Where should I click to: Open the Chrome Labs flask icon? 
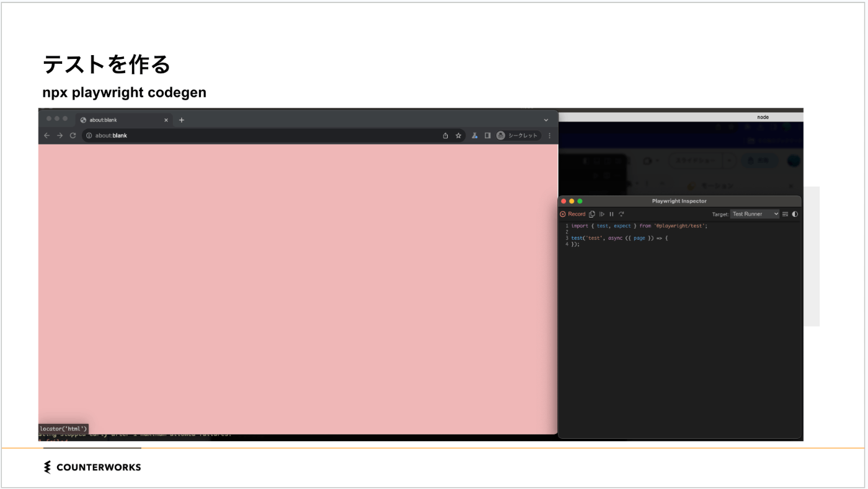click(474, 135)
